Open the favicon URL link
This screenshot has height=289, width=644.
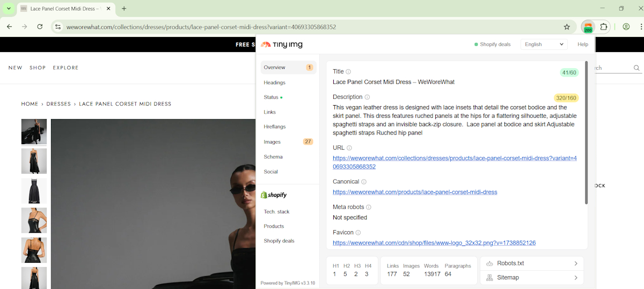click(x=434, y=243)
